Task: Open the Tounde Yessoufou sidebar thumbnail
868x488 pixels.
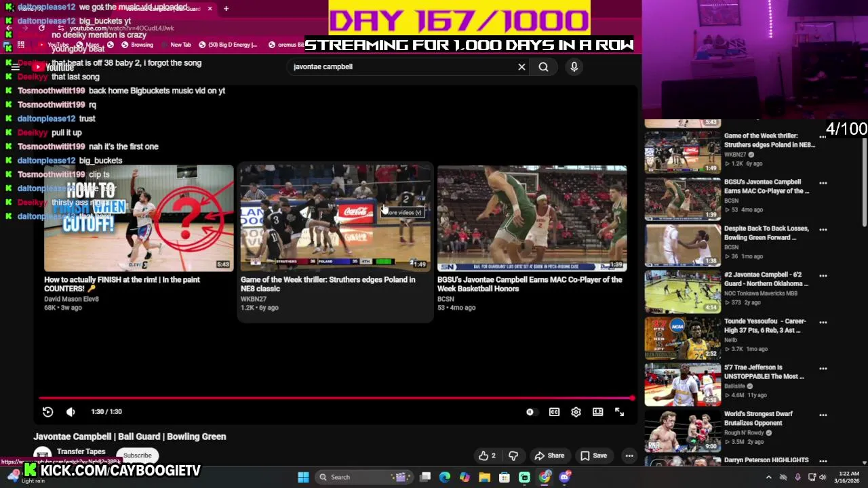Action: 682,338
